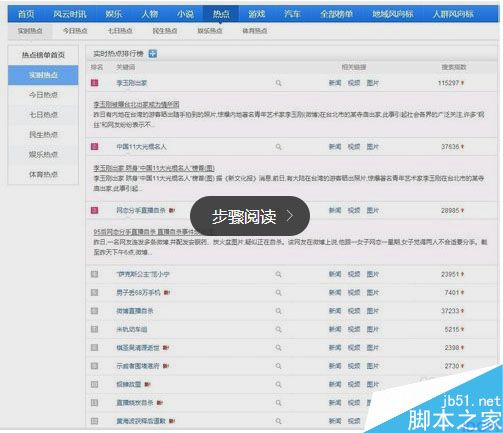Open the 新闻 link for 李玉刚出家
This screenshot has width=503, height=433.
(335, 83)
